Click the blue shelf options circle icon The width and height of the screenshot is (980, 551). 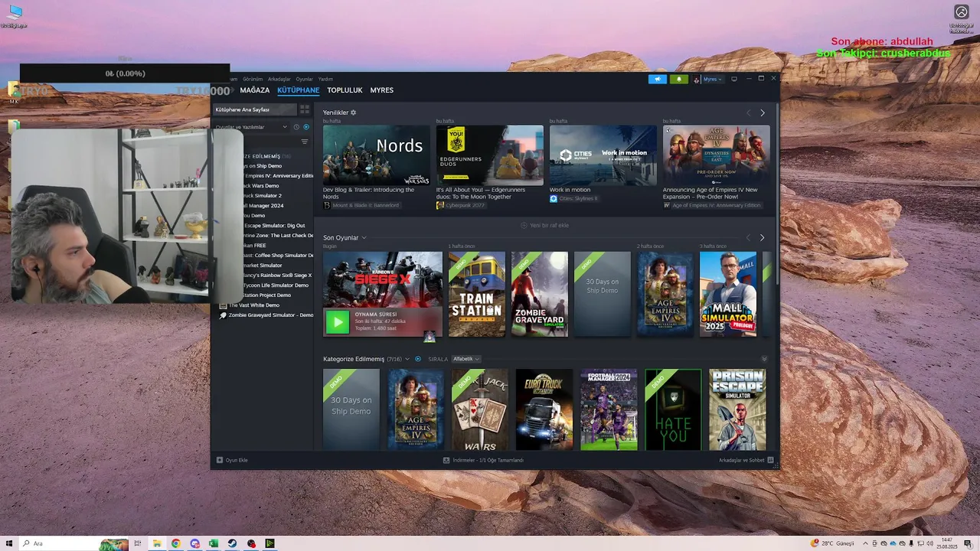[x=418, y=359]
